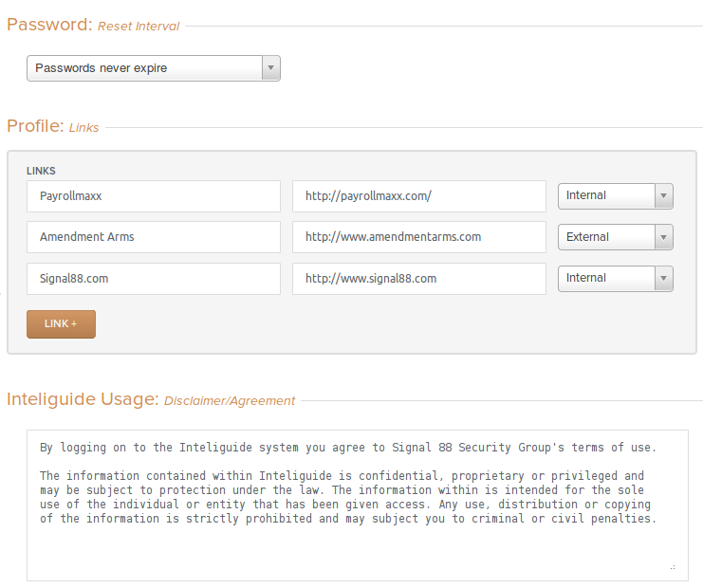Open the 'Passwords never expire' dropdown
The width and height of the screenshot is (703, 588).
pos(154,68)
